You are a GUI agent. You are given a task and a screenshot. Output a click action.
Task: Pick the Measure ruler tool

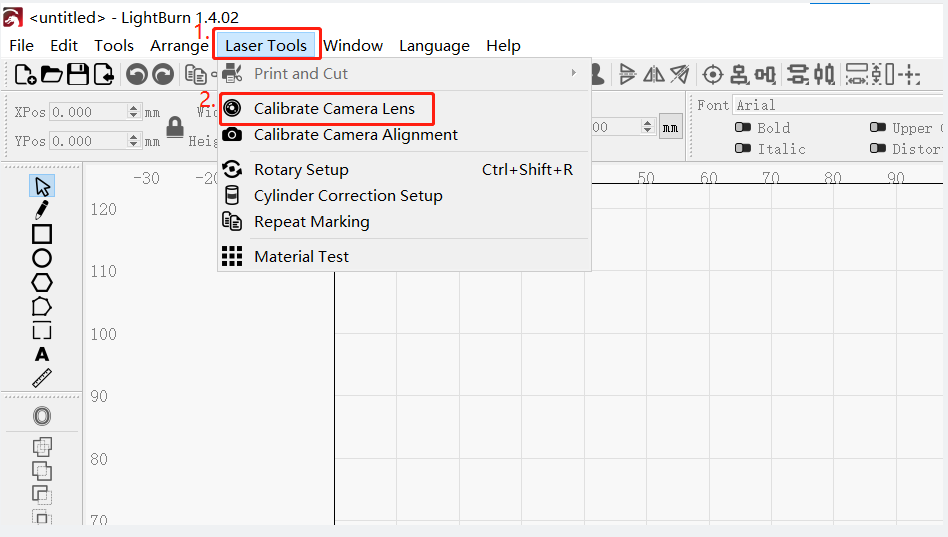coord(42,379)
